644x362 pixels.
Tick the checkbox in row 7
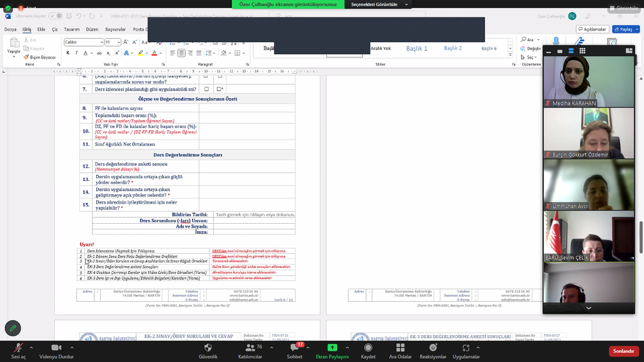click(x=206, y=89)
